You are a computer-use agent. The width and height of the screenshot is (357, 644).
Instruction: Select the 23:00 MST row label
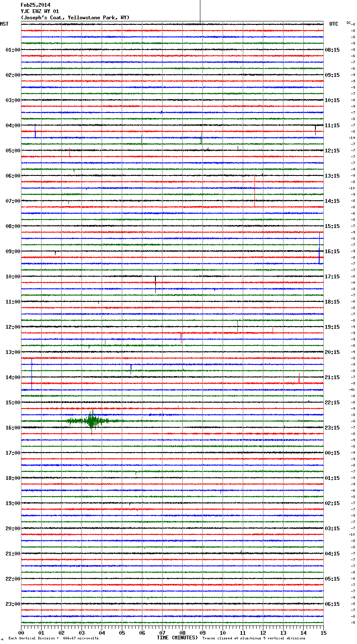tap(13, 604)
